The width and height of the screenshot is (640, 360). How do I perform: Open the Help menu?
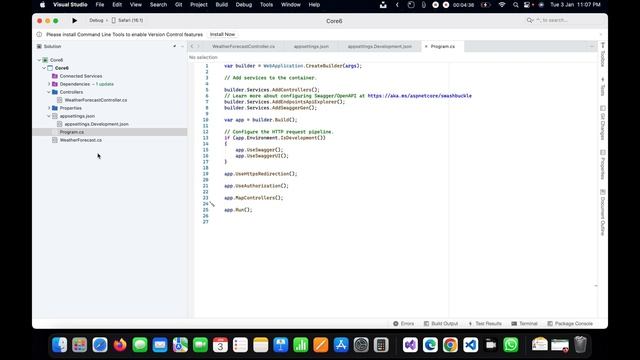(x=314, y=5)
